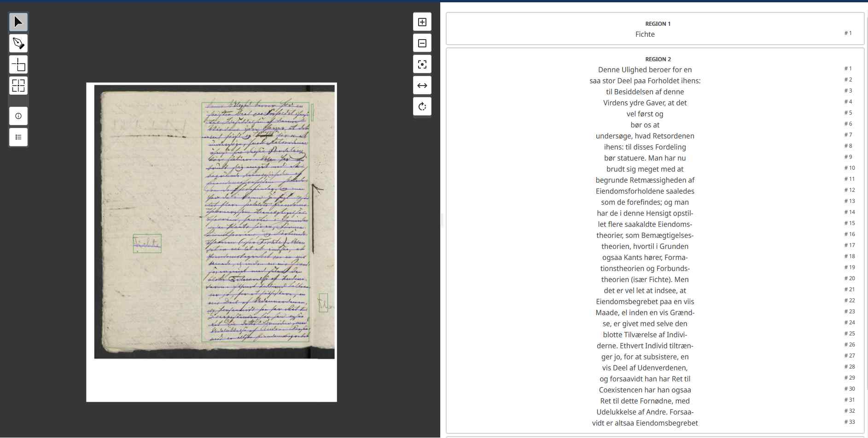Select the "Fichte" line in Region 1
This screenshot has height=438, width=868.
coord(645,35)
